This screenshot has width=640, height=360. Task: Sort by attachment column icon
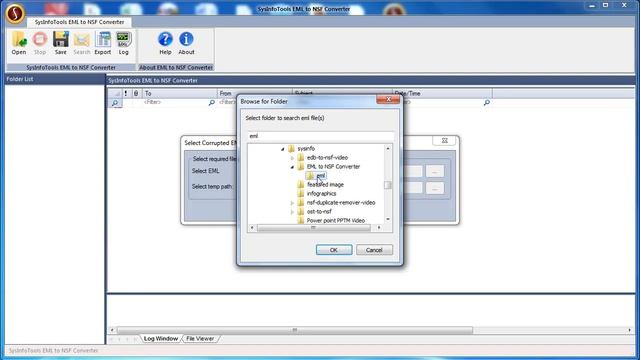click(136, 93)
